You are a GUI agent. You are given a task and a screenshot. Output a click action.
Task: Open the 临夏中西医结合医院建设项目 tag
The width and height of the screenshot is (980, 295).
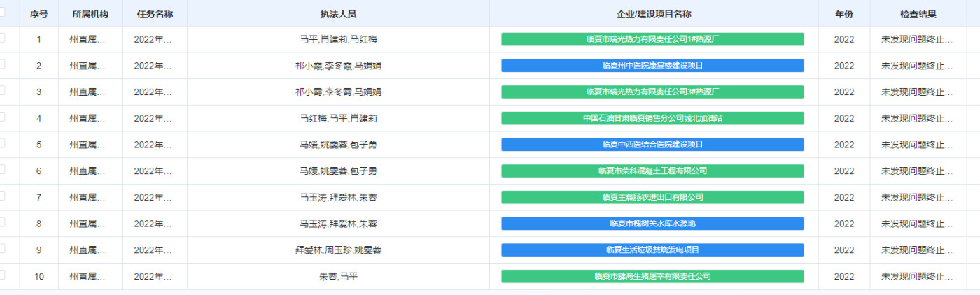(x=652, y=145)
